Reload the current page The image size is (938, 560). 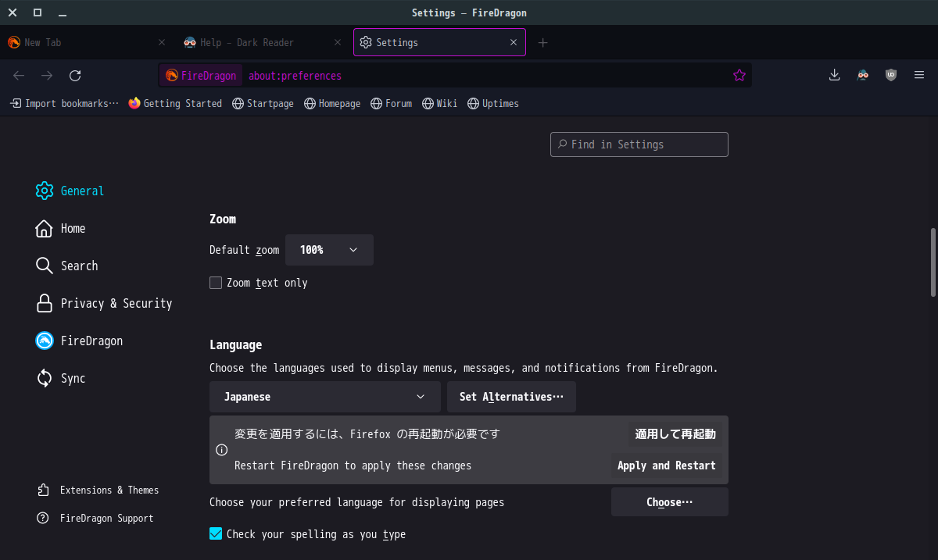click(x=75, y=76)
